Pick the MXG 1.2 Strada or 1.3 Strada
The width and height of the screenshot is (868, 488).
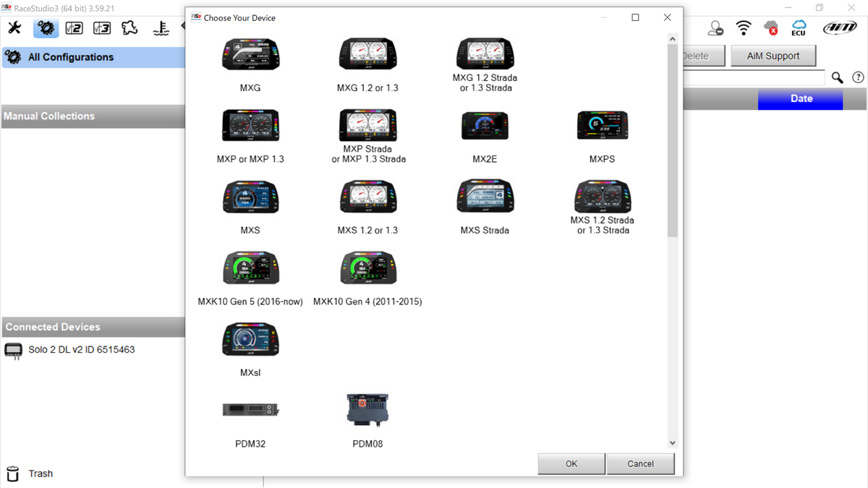(x=485, y=55)
